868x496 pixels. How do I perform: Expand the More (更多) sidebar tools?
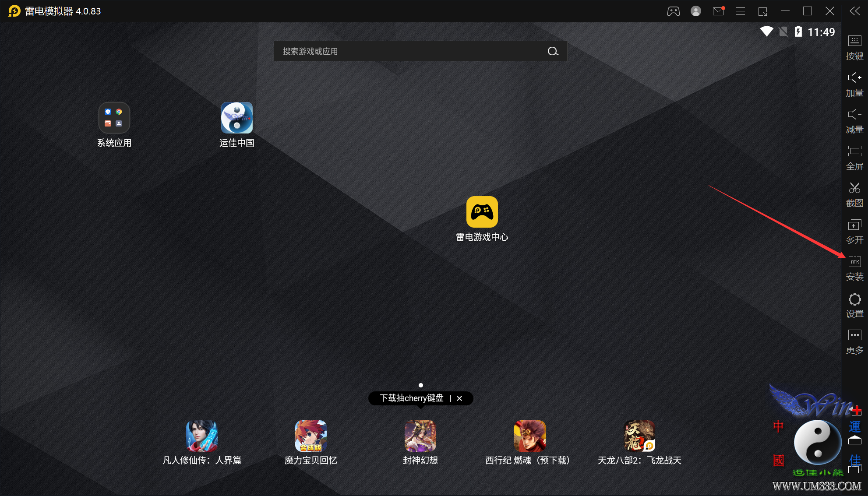(854, 335)
